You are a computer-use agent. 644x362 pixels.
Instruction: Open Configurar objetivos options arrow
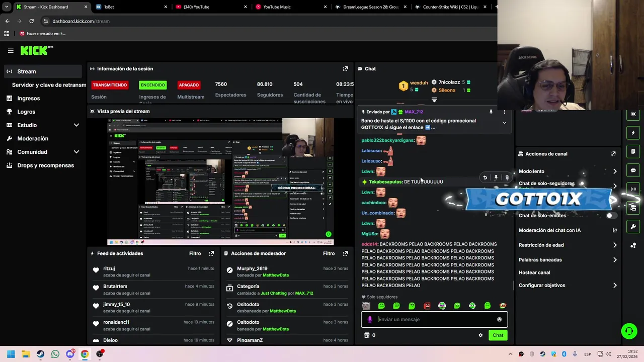(615, 286)
